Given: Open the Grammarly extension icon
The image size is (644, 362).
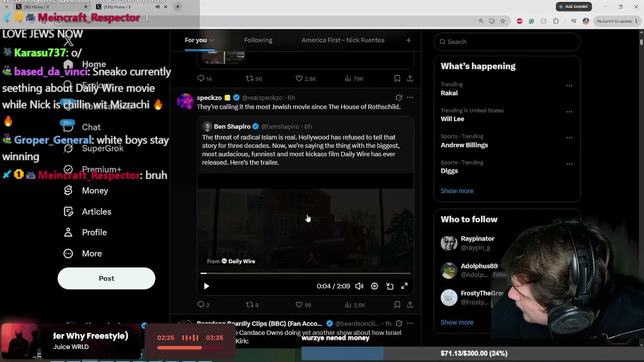Looking at the screenshot, I should coord(531,21).
